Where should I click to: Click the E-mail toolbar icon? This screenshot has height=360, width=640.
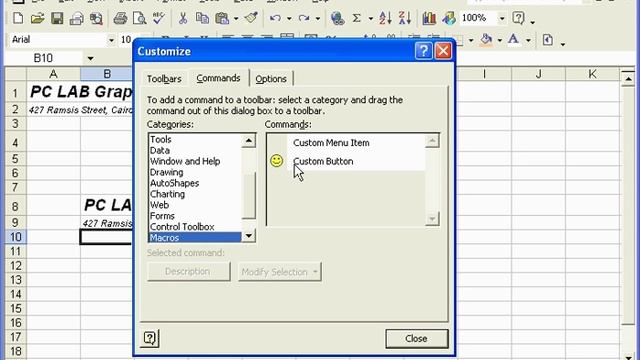[x=76, y=18]
